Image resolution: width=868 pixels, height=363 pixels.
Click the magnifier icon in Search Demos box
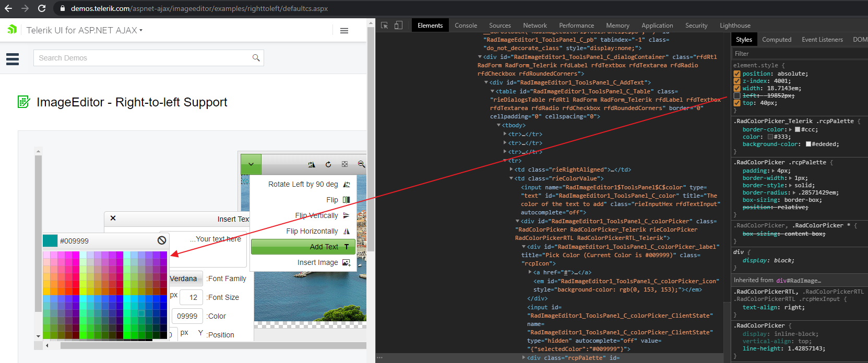(256, 58)
